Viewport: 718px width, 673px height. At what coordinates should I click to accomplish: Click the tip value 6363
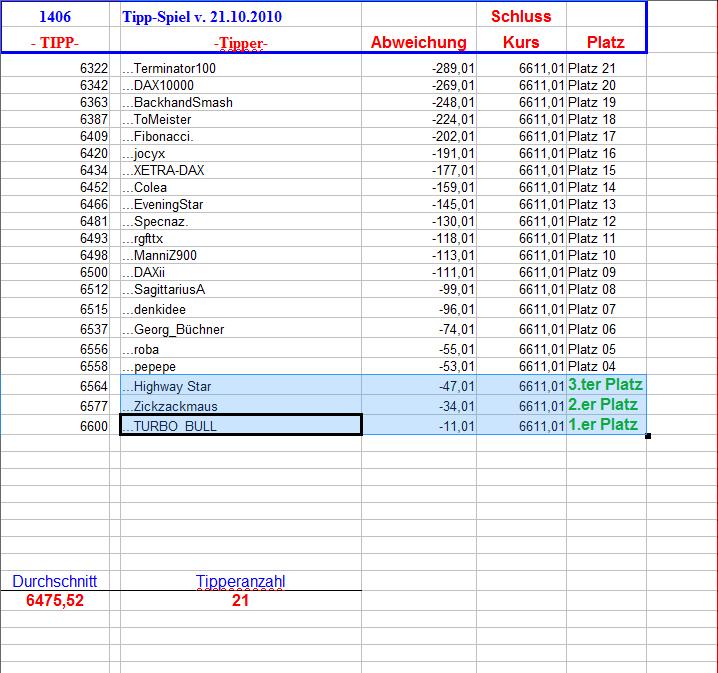pos(94,102)
